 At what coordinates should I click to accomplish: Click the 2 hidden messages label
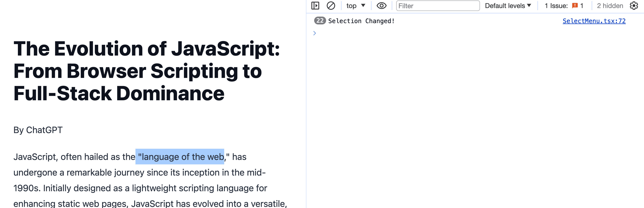(610, 6)
